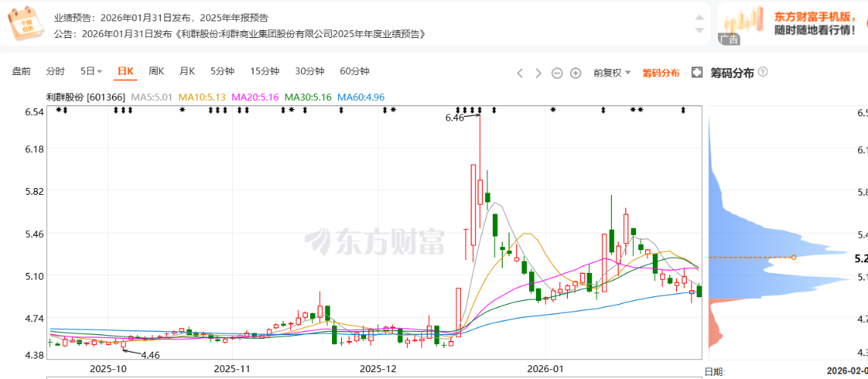Click the MA20:5.16 indicator label
The width and height of the screenshot is (868, 379).
(255, 97)
